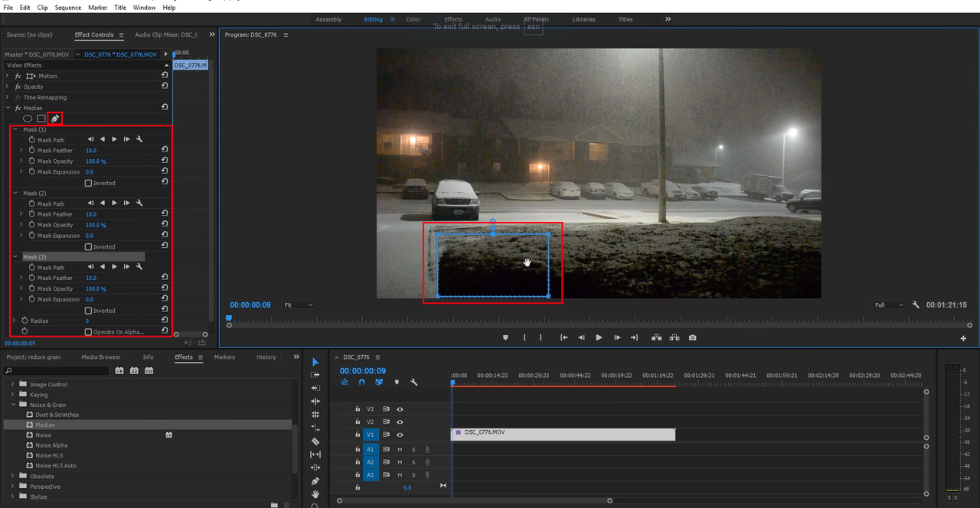Image resolution: width=980 pixels, height=508 pixels.
Task: Switch to the Color workspace
Action: tap(413, 19)
